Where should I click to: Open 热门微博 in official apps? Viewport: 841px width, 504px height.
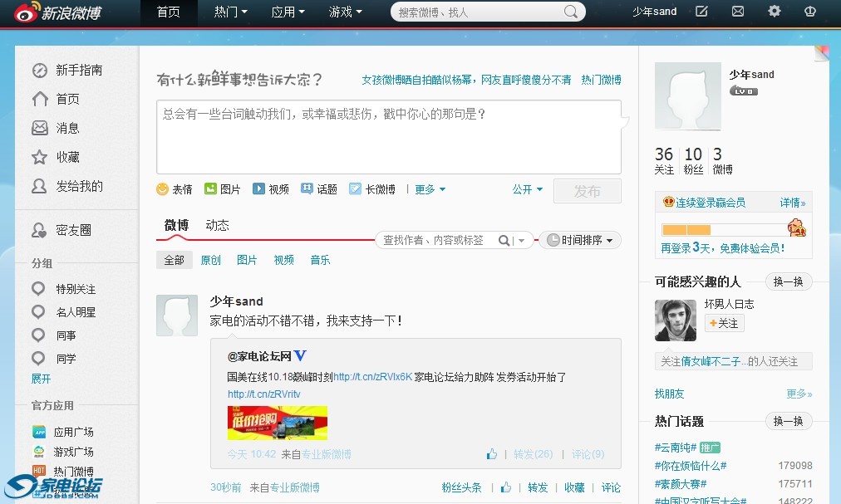[x=63, y=472]
